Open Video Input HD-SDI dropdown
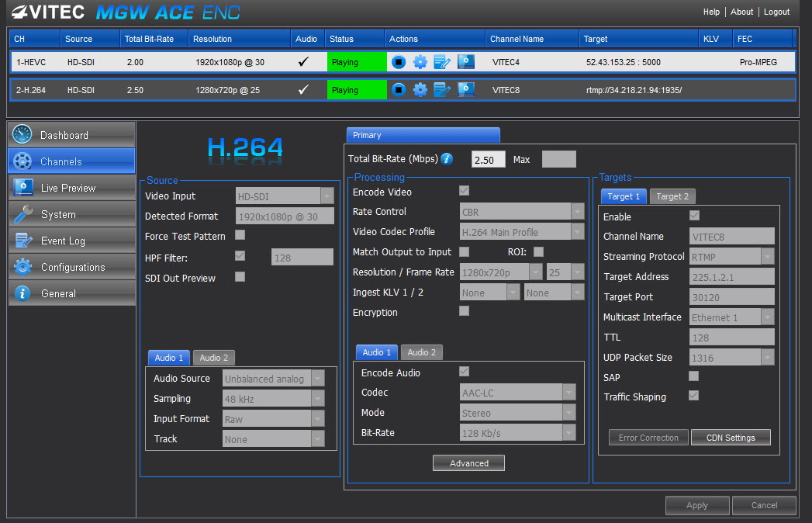The width and height of the screenshot is (812, 523). pos(285,196)
